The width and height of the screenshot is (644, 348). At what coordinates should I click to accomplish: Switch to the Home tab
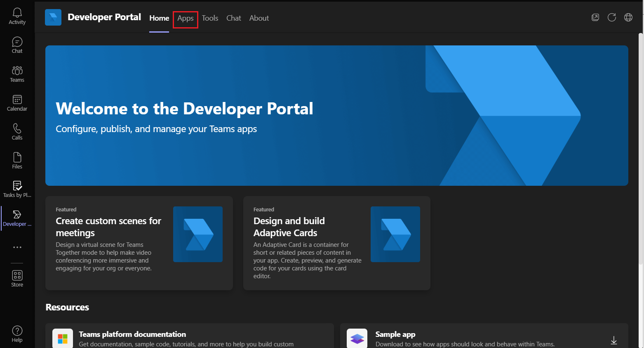[159, 18]
